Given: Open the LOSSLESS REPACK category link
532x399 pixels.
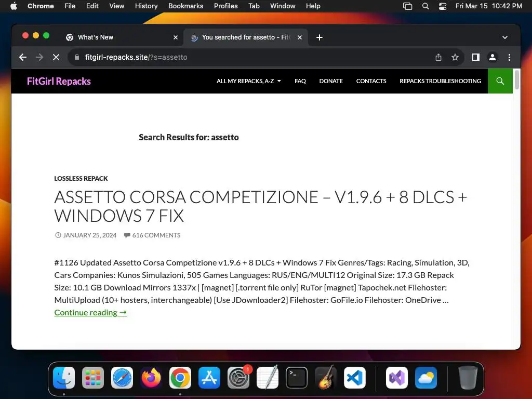Looking at the screenshot, I should tap(81, 179).
